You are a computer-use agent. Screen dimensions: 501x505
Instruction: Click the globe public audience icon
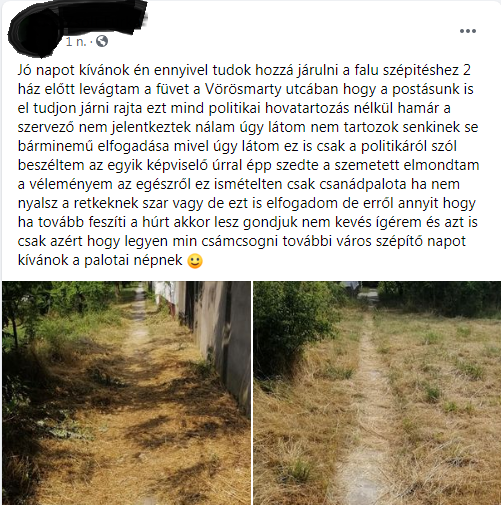pyautogui.click(x=102, y=41)
